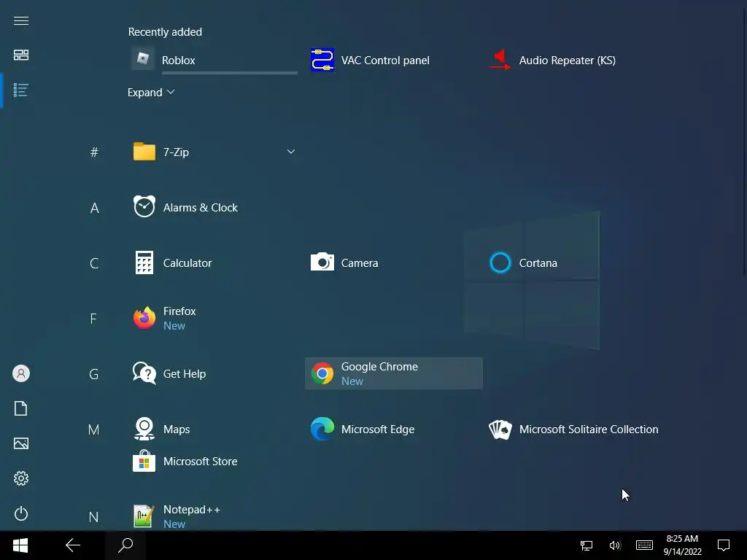Jump to letter G group header

[x=94, y=374]
